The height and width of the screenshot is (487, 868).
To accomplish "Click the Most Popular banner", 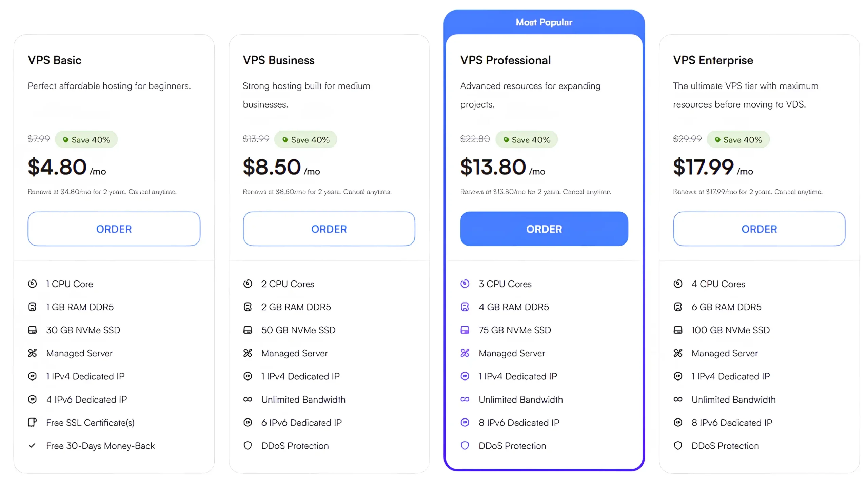I will click(x=544, y=22).
